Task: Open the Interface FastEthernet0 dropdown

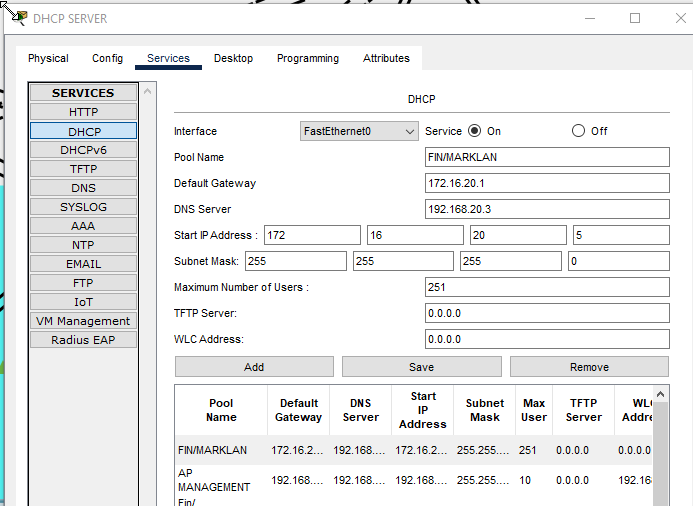Action: pyautogui.click(x=359, y=131)
